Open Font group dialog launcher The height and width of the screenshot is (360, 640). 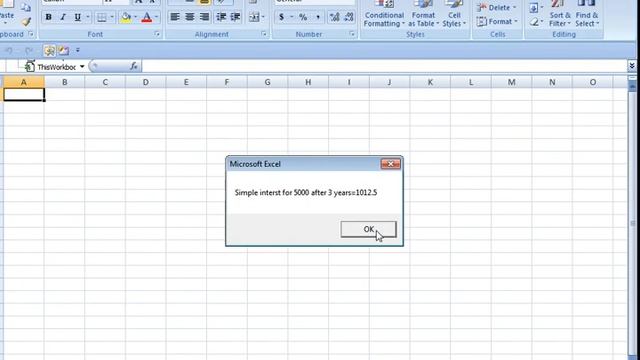tap(157, 34)
